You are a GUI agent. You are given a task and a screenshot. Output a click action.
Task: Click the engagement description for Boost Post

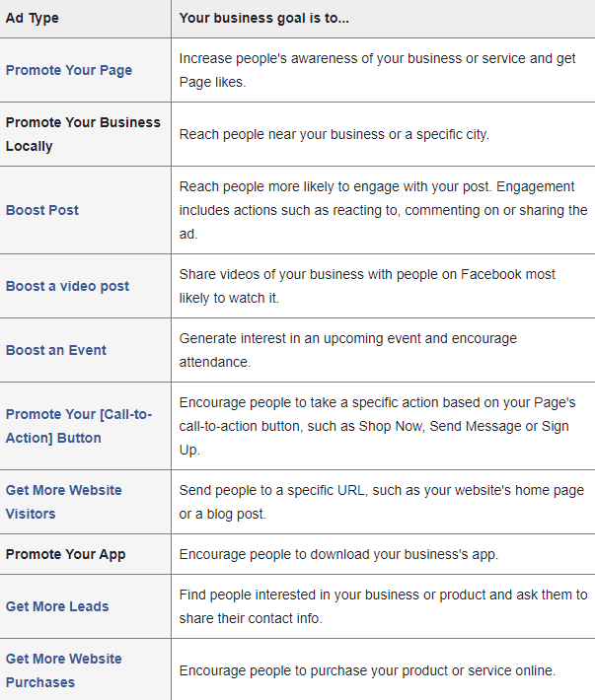(x=383, y=210)
